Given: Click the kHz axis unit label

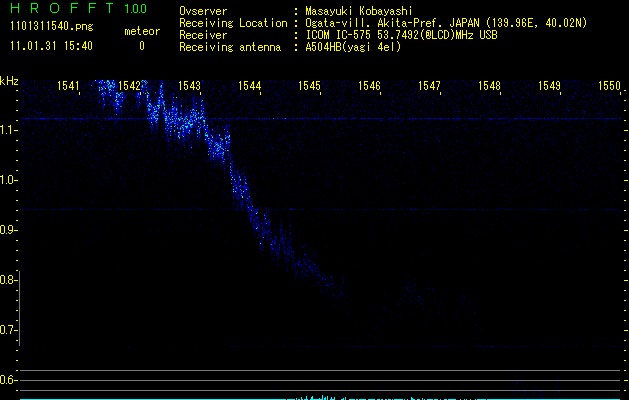Looking at the screenshot, I should point(9,81).
